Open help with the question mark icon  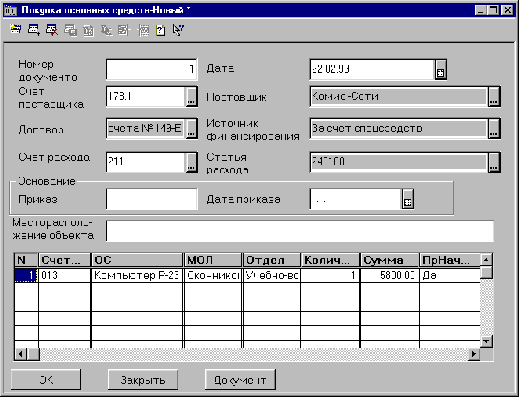[x=161, y=30]
